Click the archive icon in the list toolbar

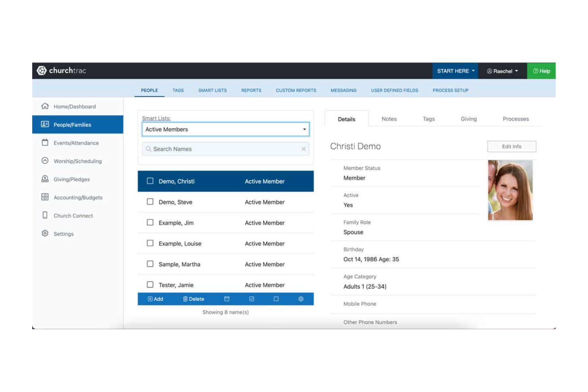click(x=226, y=299)
